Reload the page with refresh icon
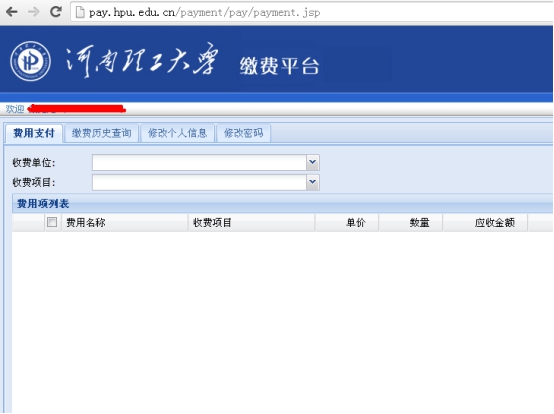This screenshot has height=414, width=554. pos(55,12)
